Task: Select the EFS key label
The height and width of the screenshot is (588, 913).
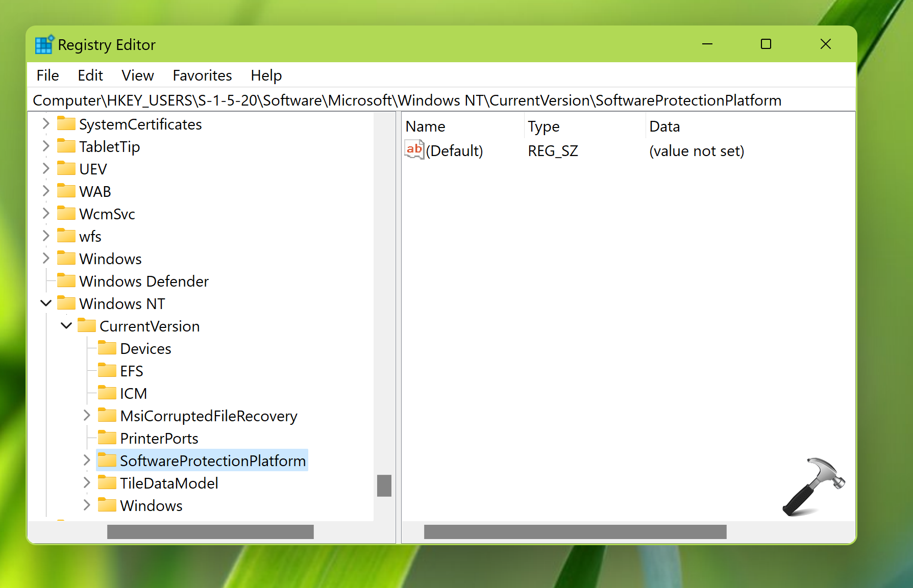Action: pyautogui.click(x=132, y=371)
